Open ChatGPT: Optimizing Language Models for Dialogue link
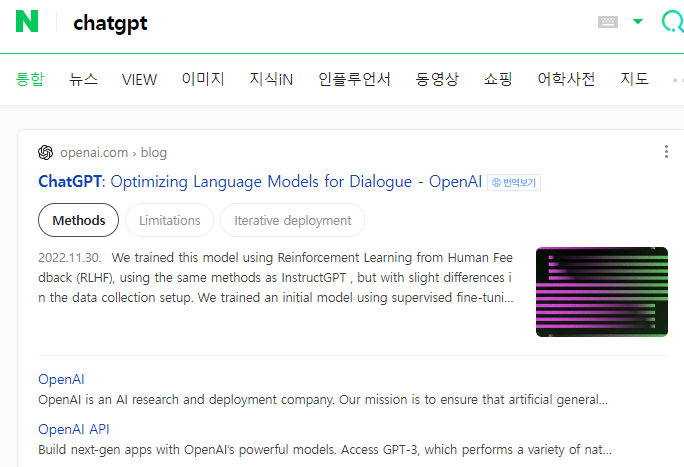The height and width of the screenshot is (467, 684). 260,181
